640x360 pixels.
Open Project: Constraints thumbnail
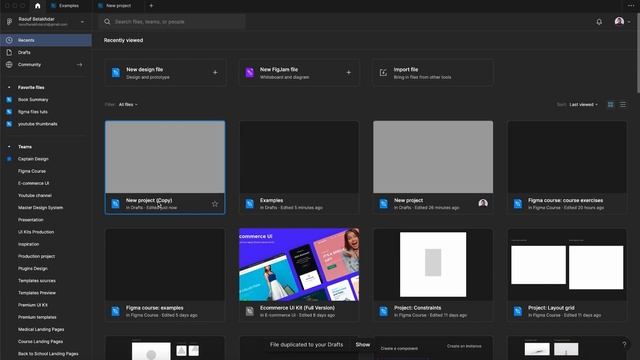[x=433, y=264]
